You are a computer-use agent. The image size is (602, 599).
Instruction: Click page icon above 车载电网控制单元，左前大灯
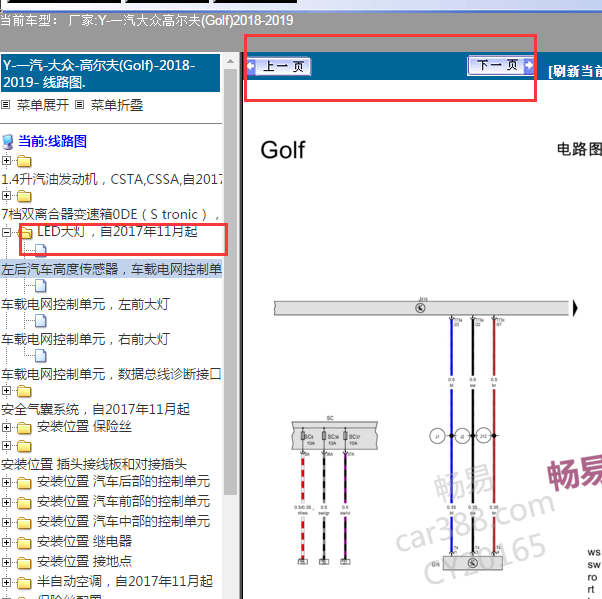pyautogui.click(x=41, y=286)
